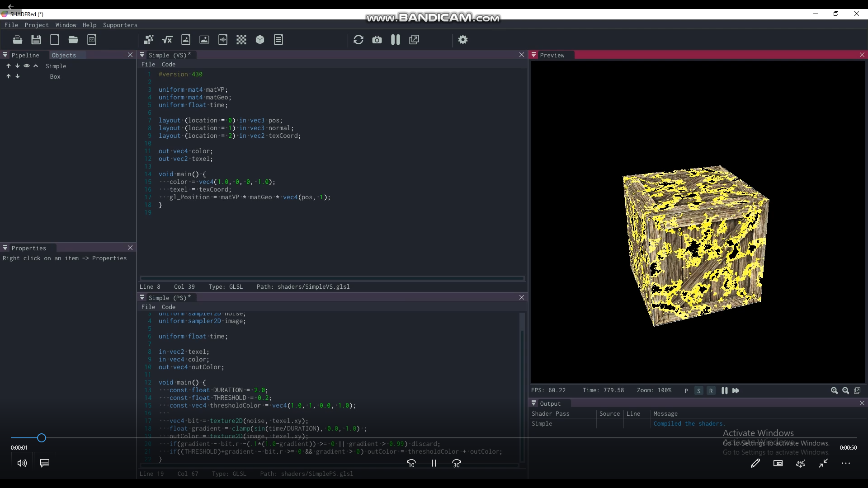Open the Code menu of the Simple (PS) editor
Screen dimensions: 868x488
[169, 307]
